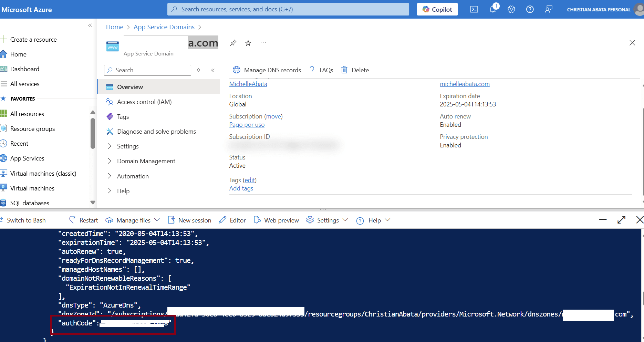Screen dimensions: 644x342
Task: Click the feedback icon in the top bar
Action: pos(549,9)
